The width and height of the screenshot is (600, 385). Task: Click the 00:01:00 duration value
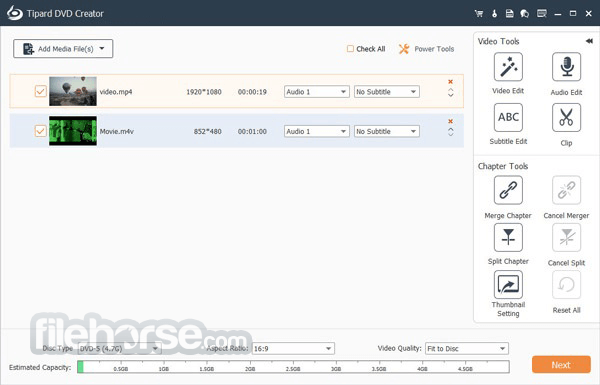252,131
